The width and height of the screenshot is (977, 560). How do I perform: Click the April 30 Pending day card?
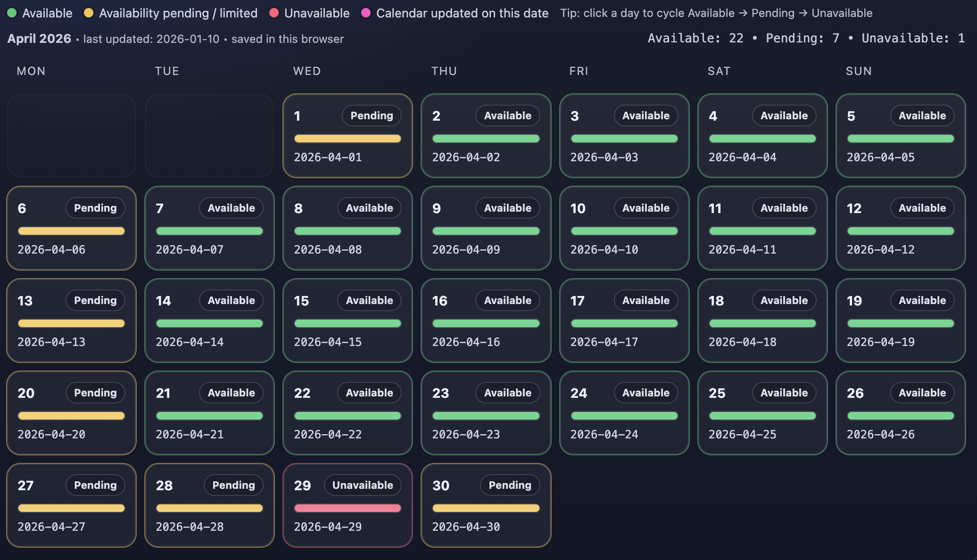coord(486,505)
